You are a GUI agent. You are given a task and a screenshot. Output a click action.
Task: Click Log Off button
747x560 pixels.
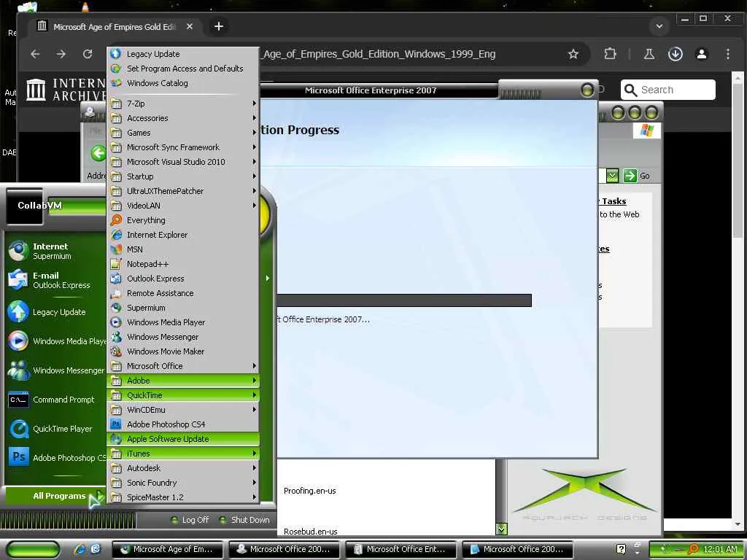pos(190,520)
